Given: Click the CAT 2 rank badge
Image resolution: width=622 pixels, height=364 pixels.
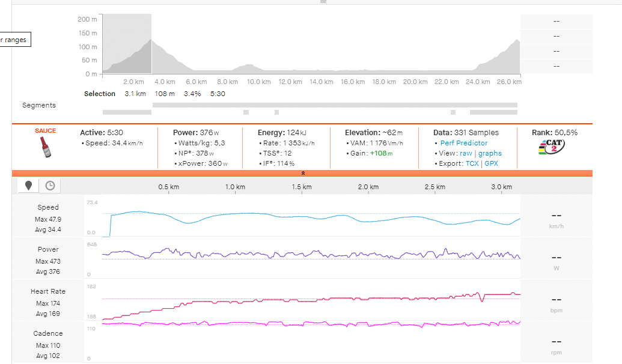Looking at the screenshot, I should (x=550, y=147).
